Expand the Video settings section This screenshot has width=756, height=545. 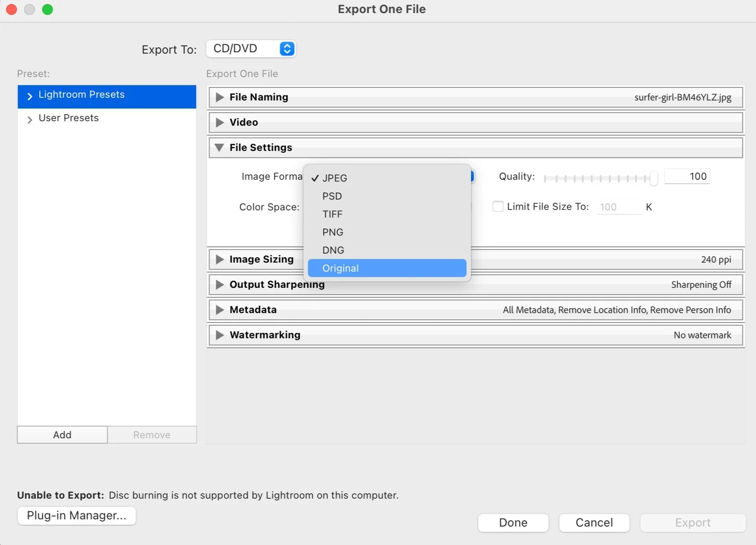point(219,122)
